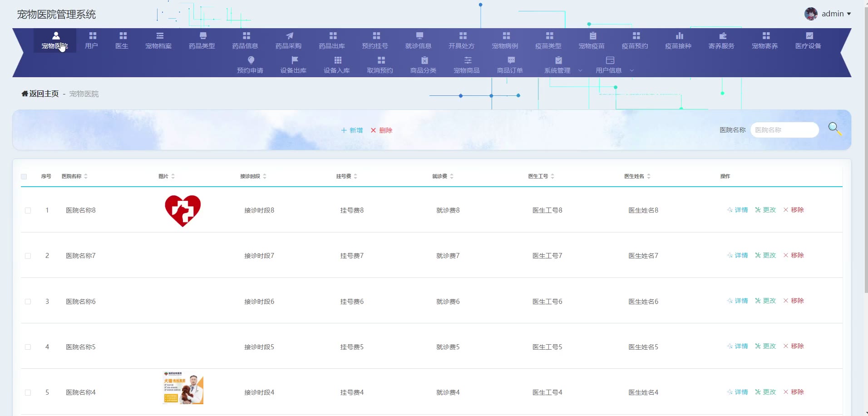Expand the 用户信息 submenu
The height and width of the screenshot is (416, 868).
coord(614,70)
